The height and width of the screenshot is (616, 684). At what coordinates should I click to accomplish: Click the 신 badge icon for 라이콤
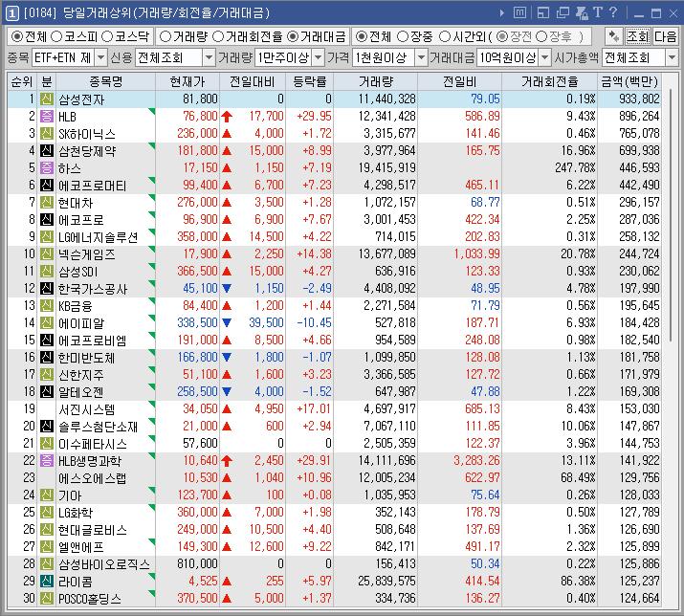(47, 581)
